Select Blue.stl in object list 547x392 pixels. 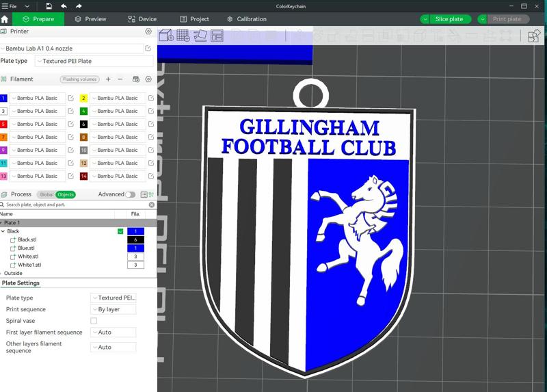tap(26, 248)
